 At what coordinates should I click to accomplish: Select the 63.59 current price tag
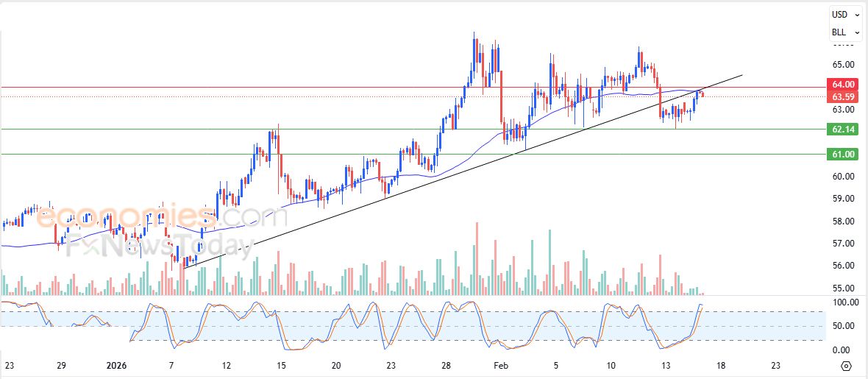[x=843, y=97]
